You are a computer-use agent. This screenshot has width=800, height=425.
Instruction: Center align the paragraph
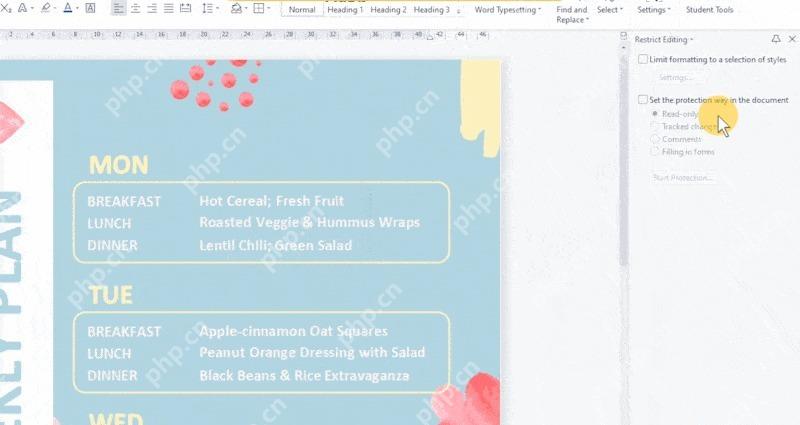click(135, 9)
